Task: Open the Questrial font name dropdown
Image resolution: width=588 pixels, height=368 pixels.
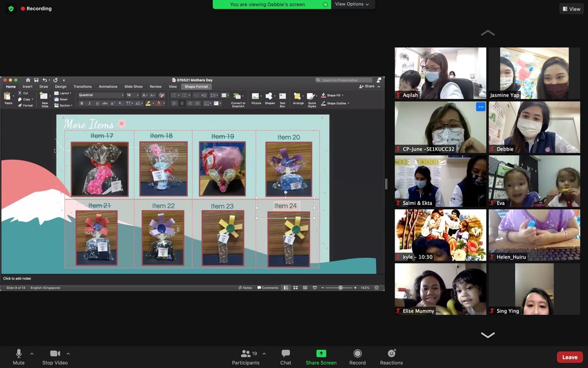Action: [123, 95]
